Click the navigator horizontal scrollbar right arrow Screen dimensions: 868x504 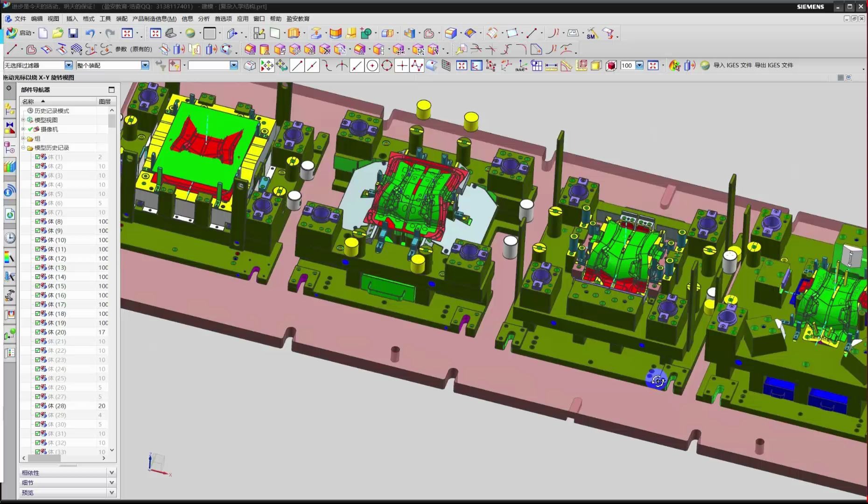point(104,458)
